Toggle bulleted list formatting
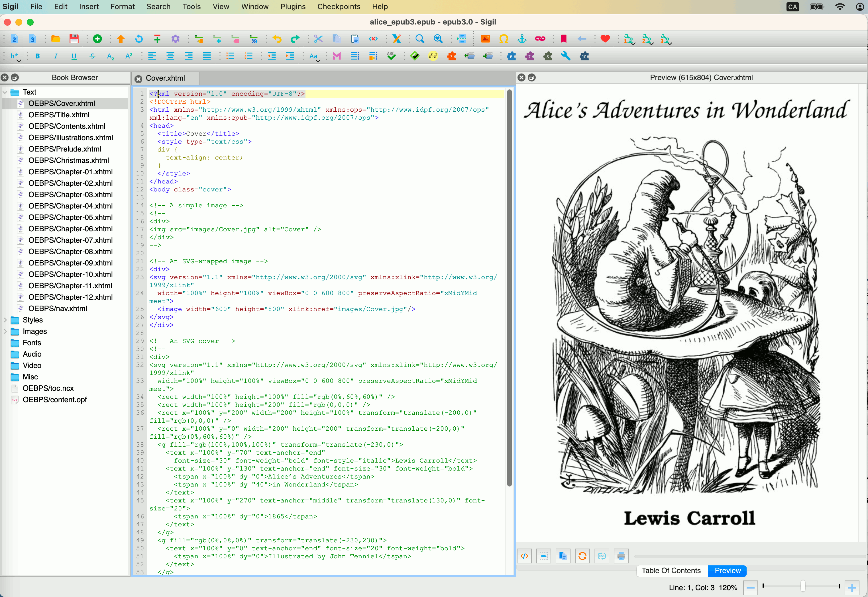This screenshot has height=597, width=868. pos(230,56)
